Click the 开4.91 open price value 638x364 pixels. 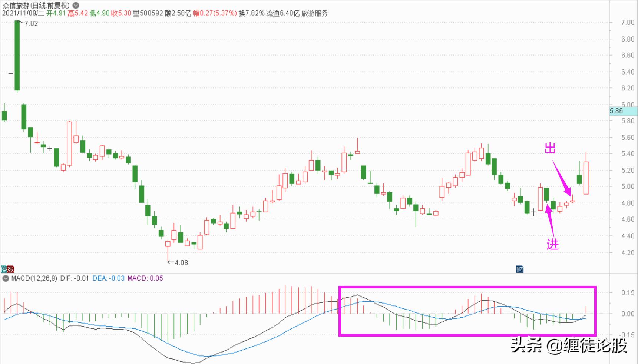(x=56, y=13)
